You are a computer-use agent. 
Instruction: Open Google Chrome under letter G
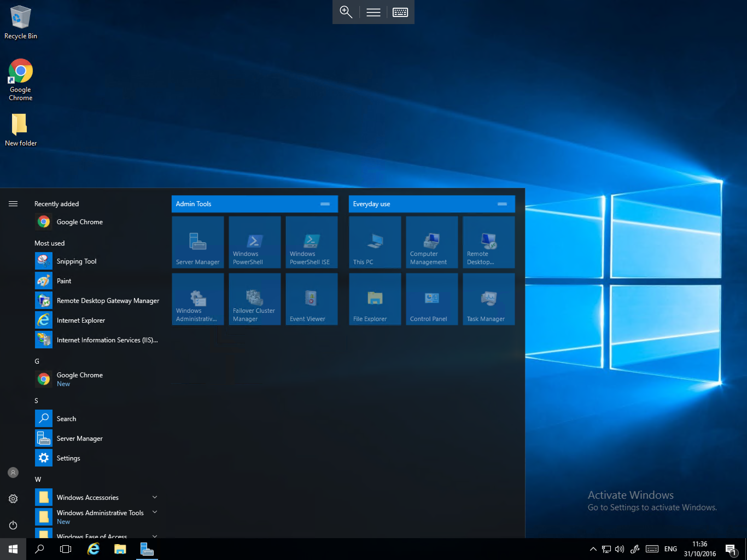tap(97, 379)
